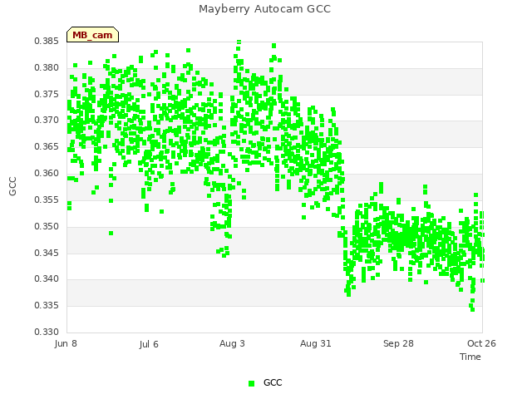Click the green GCC legend swatch
Image resolution: width=532 pixels, height=399 pixels.
(251, 383)
